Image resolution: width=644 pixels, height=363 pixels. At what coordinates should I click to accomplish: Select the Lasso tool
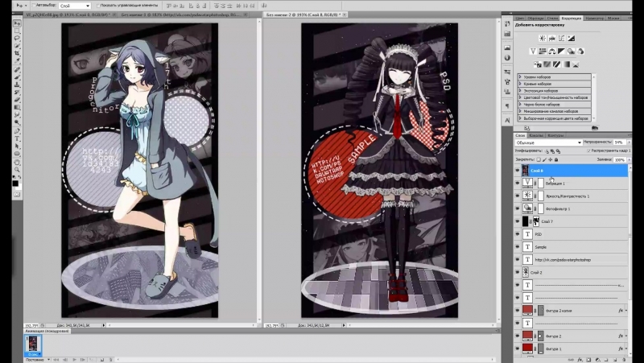click(16, 39)
